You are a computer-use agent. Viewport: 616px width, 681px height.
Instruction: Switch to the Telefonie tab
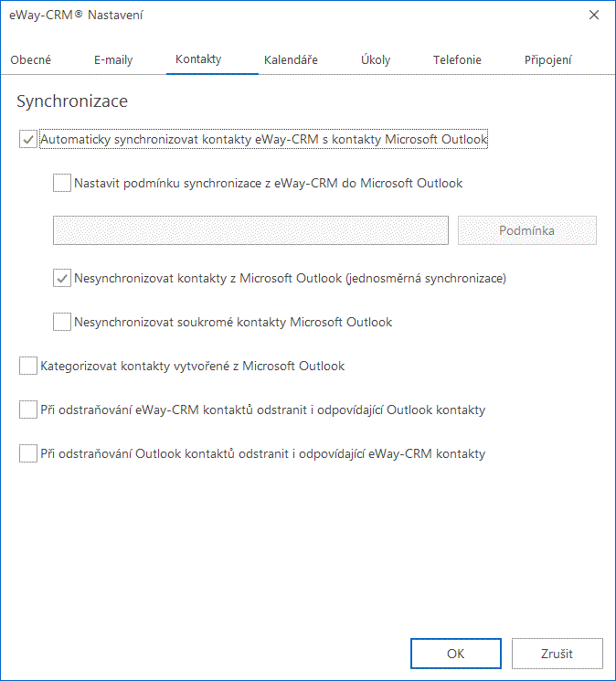457,59
